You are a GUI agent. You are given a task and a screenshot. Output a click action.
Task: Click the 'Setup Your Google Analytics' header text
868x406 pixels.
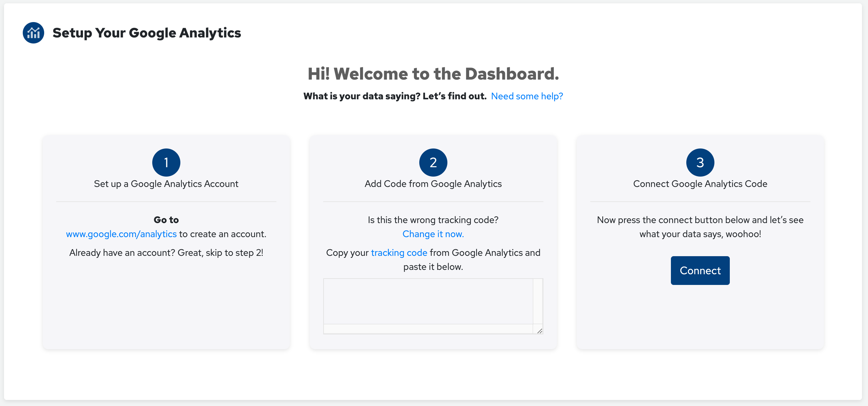pyautogui.click(x=147, y=33)
